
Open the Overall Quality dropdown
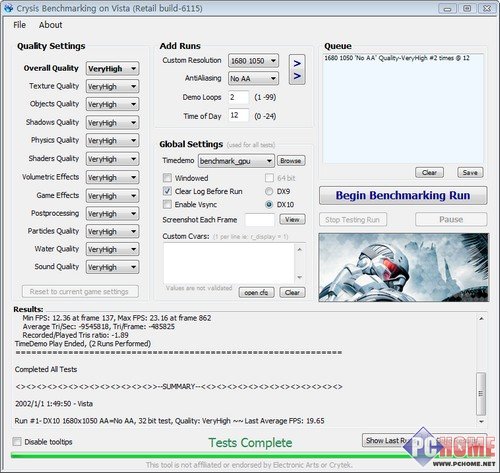pos(112,69)
